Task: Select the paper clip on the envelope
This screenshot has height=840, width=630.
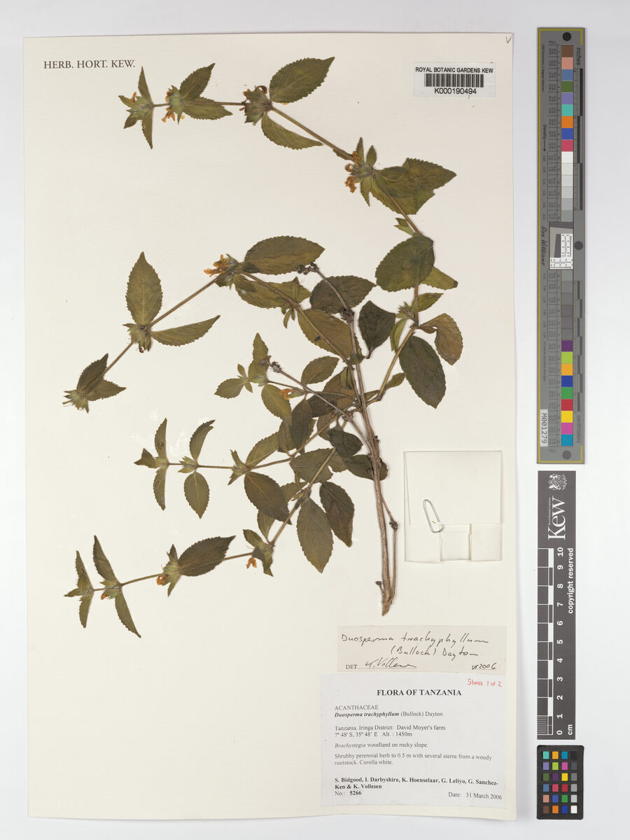Action: pyautogui.click(x=432, y=516)
